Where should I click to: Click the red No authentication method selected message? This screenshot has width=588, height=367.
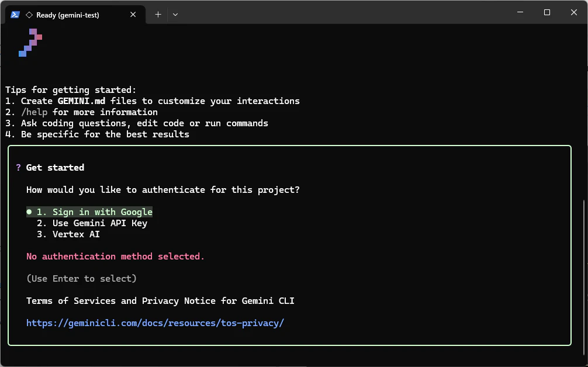tap(116, 257)
